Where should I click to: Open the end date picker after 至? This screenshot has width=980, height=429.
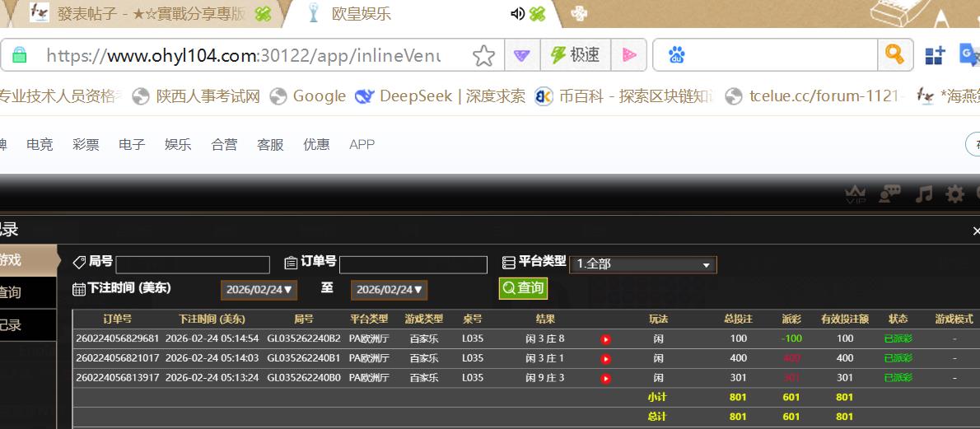pos(390,290)
